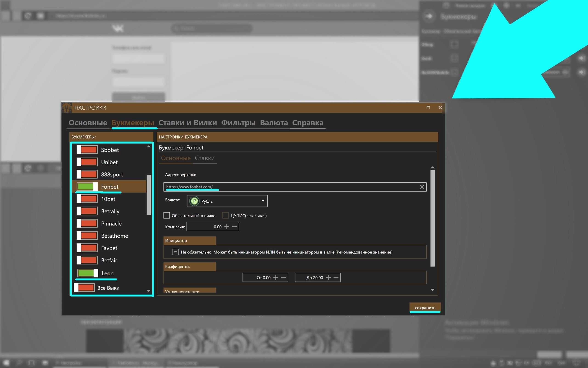588x368 pixels.
Task: Select 10bet in the bookmakers list
Action: pos(108,199)
